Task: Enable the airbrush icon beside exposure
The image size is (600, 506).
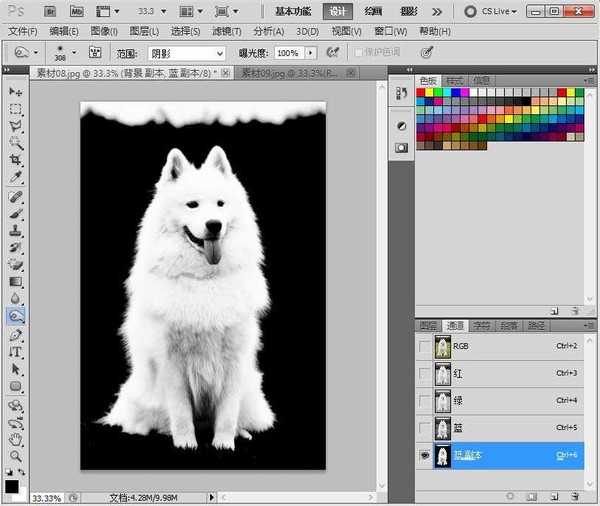Action: (332, 52)
